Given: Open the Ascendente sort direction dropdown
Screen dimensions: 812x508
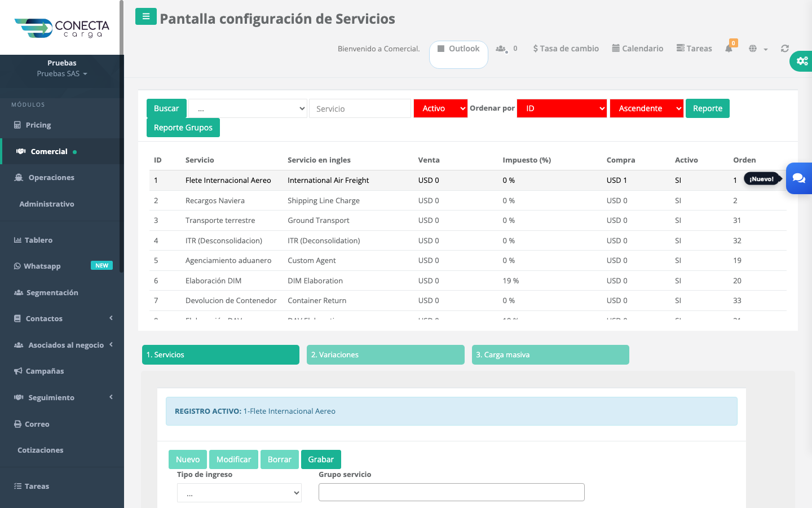Looking at the screenshot, I should pyautogui.click(x=646, y=108).
